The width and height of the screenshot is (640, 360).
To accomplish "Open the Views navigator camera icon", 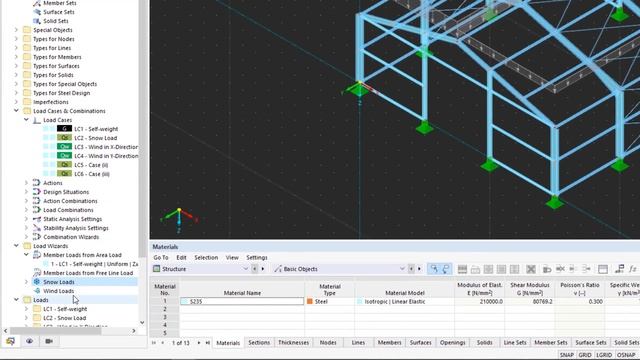I will (x=49, y=341).
